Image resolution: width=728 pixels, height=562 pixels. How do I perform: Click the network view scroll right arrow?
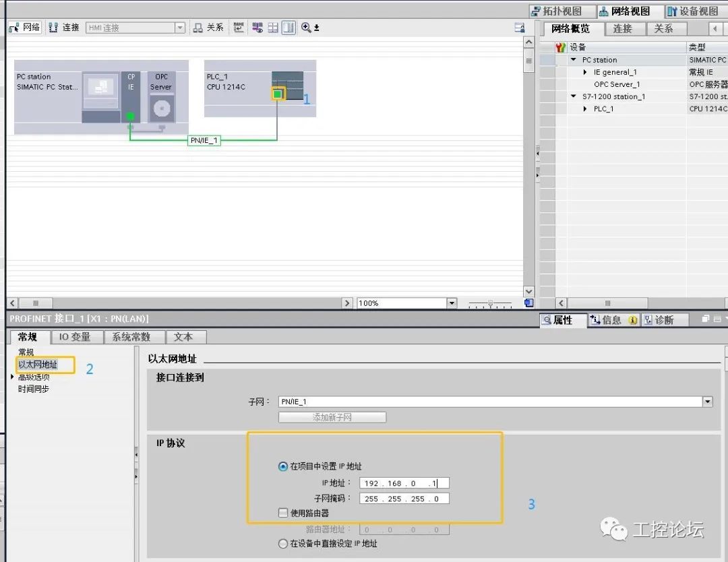tap(347, 303)
